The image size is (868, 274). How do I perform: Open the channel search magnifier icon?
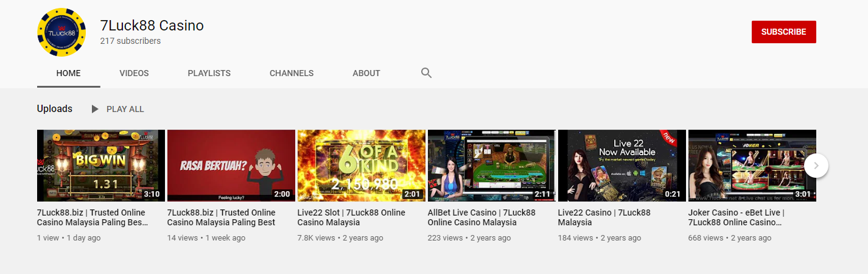click(x=426, y=73)
